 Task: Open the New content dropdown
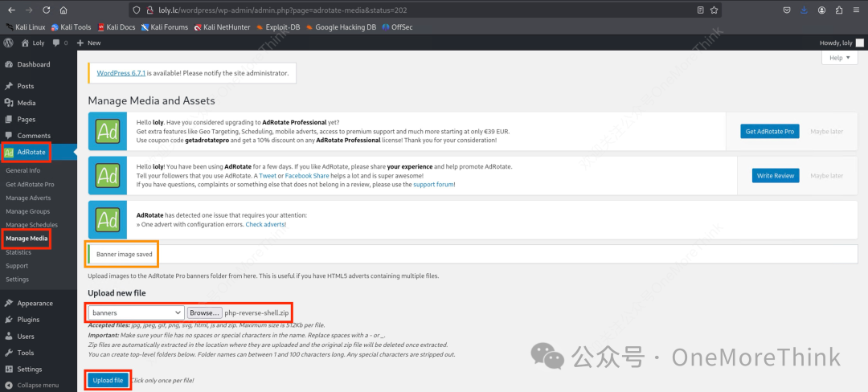[88, 43]
